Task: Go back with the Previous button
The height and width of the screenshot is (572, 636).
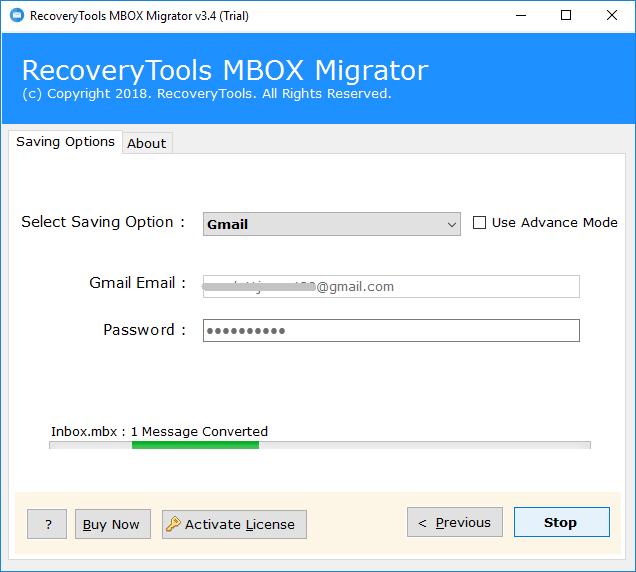Action: click(455, 522)
